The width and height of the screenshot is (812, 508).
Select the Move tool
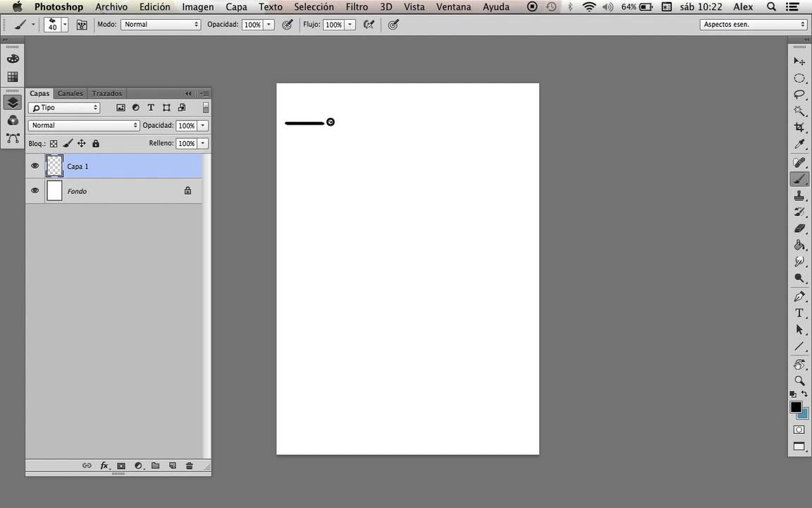point(799,61)
